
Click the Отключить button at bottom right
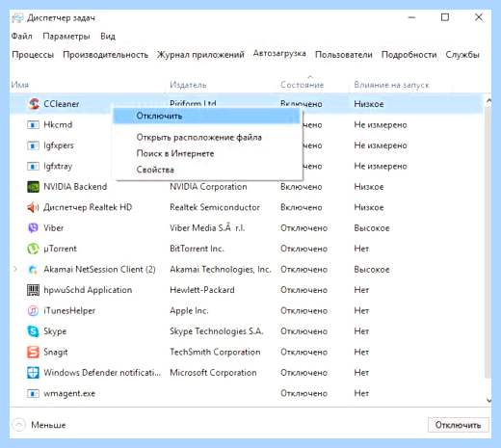tap(458, 425)
